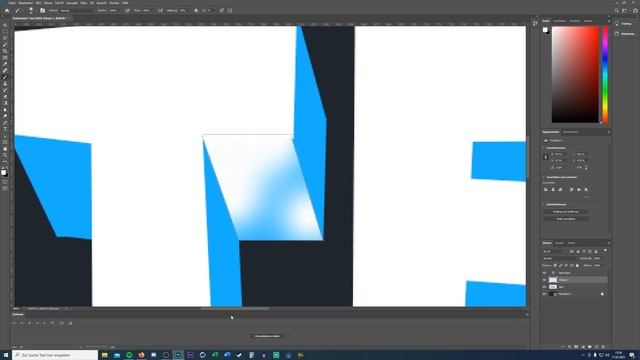Click the hue spectrum slider

tap(605, 75)
